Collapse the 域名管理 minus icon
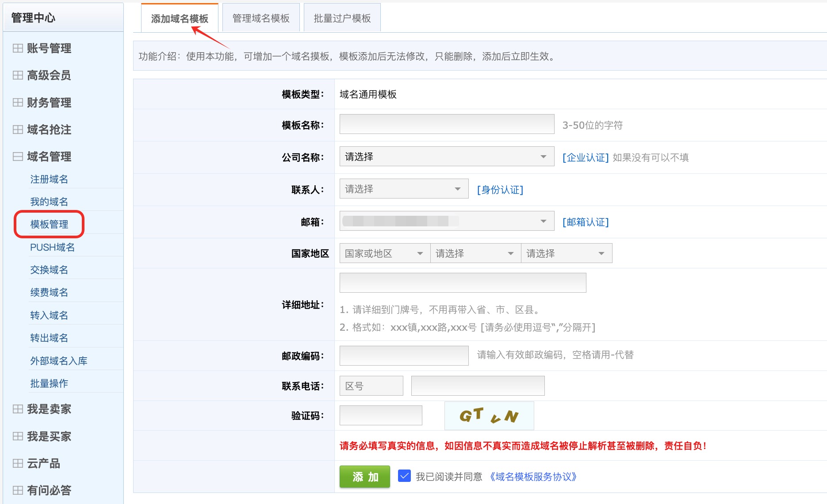 pyautogui.click(x=18, y=157)
